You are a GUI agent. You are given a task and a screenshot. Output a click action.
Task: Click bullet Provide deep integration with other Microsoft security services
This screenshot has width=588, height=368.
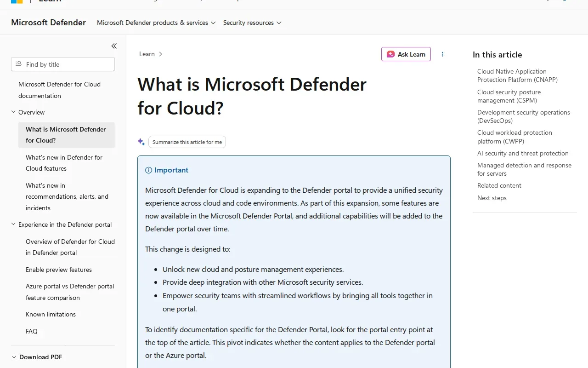pos(263,282)
